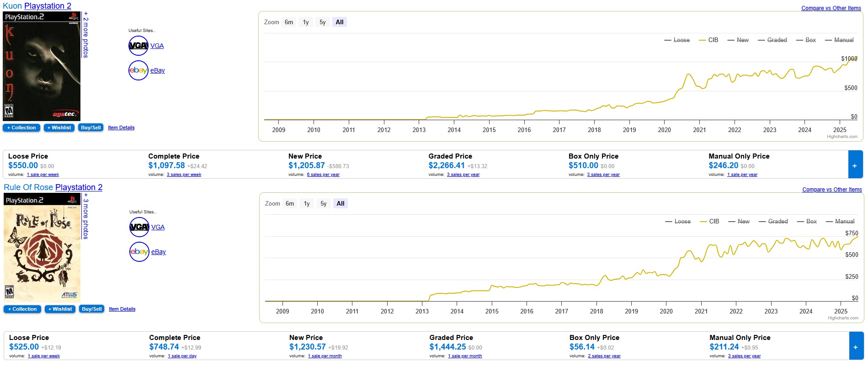Screen dimensions: 868x366
Task: Set Kuon chart zoom to 6m
Action: click(289, 22)
